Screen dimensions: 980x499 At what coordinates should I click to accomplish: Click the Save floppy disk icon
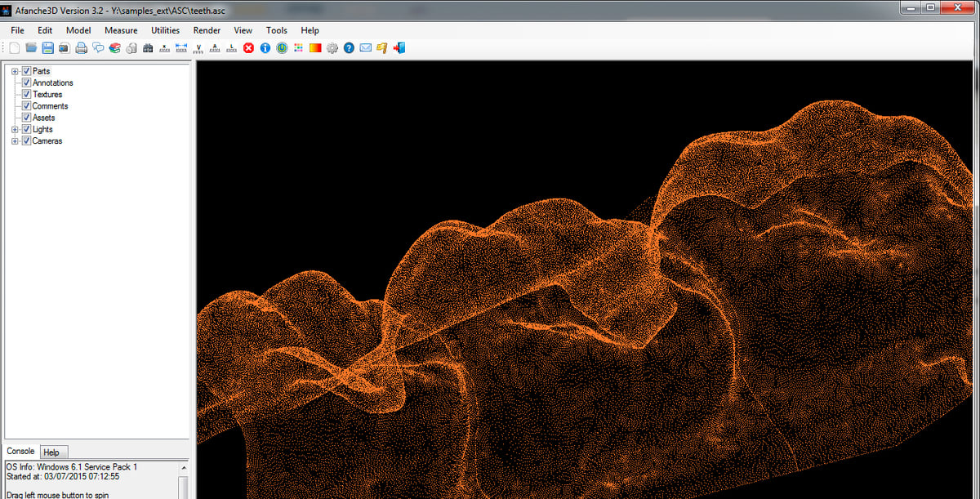pyautogui.click(x=47, y=48)
